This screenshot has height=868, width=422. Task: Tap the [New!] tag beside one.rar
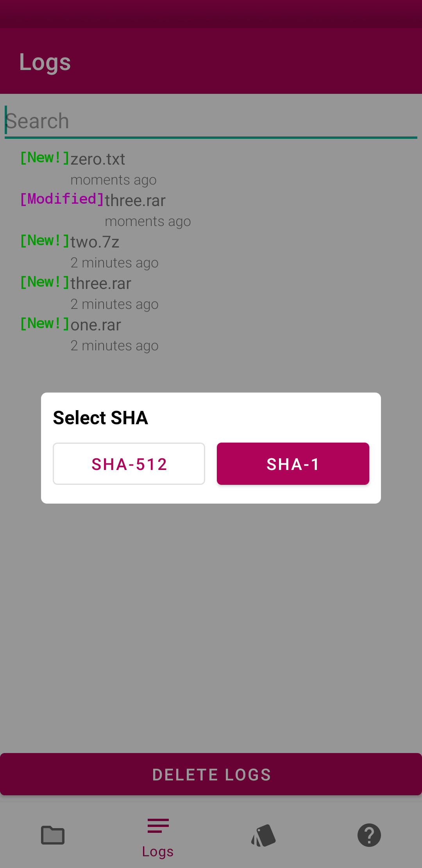(45, 324)
